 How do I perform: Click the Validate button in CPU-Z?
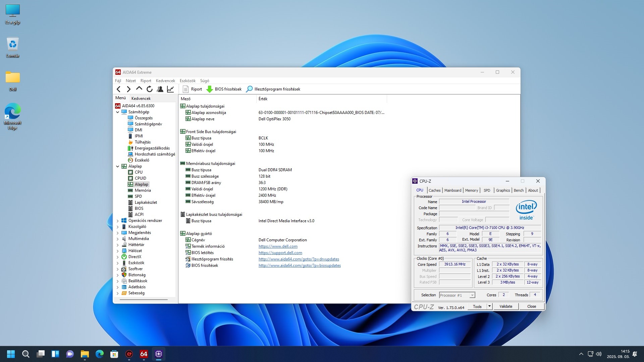[505, 306]
